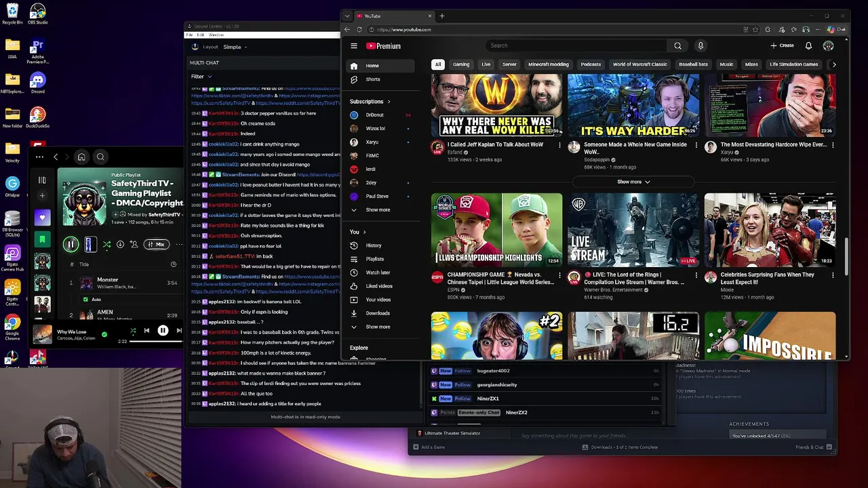Select the Minecraft modding chip
868x488 pixels.
(x=549, y=64)
